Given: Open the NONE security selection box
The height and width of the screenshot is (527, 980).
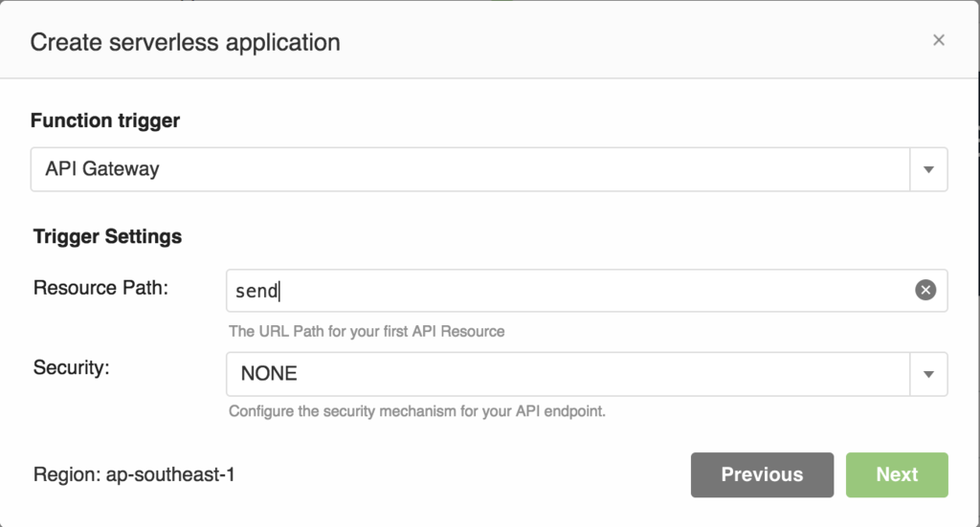Looking at the screenshot, I should (x=587, y=374).
